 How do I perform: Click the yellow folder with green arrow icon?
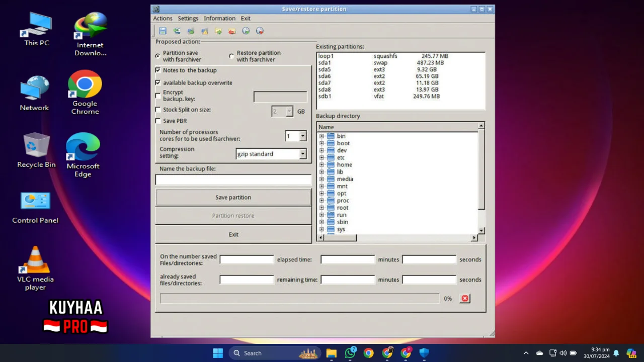(218, 31)
